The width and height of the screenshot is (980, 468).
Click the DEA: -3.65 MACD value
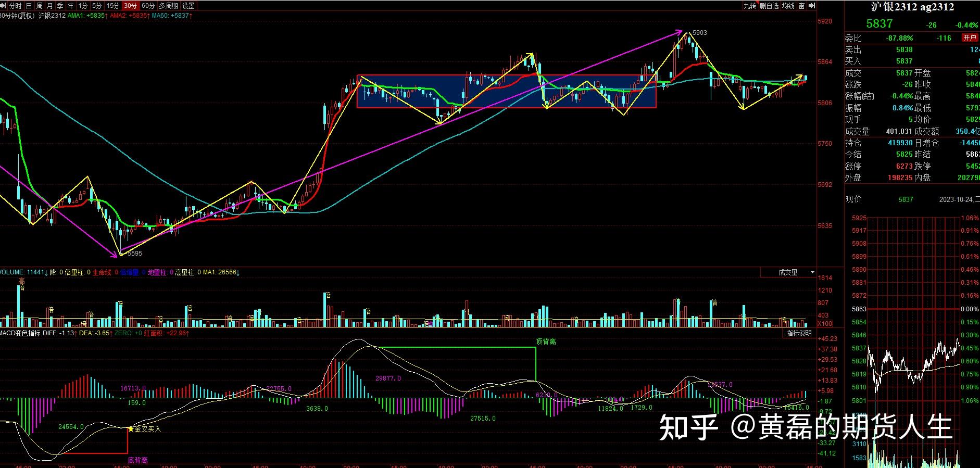[96, 333]
